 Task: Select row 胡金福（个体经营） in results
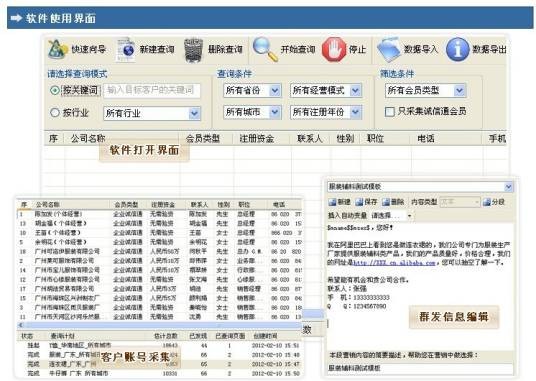(159, 223)
